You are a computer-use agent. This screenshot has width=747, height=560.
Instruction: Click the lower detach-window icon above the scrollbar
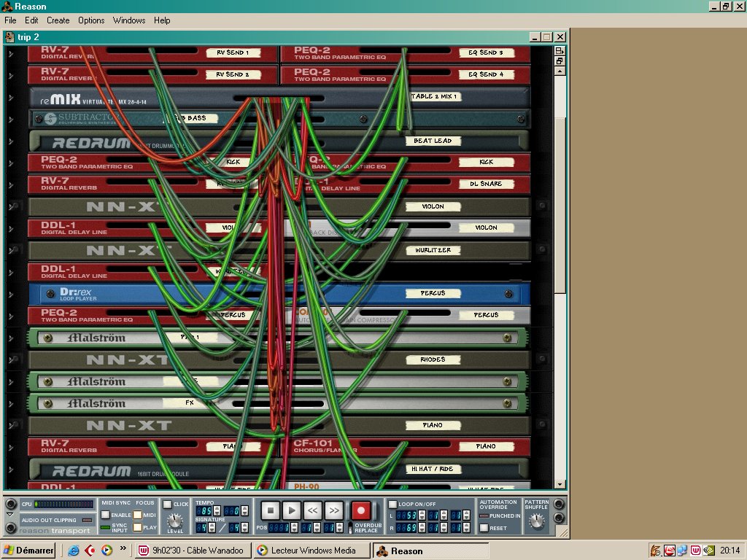560,61
